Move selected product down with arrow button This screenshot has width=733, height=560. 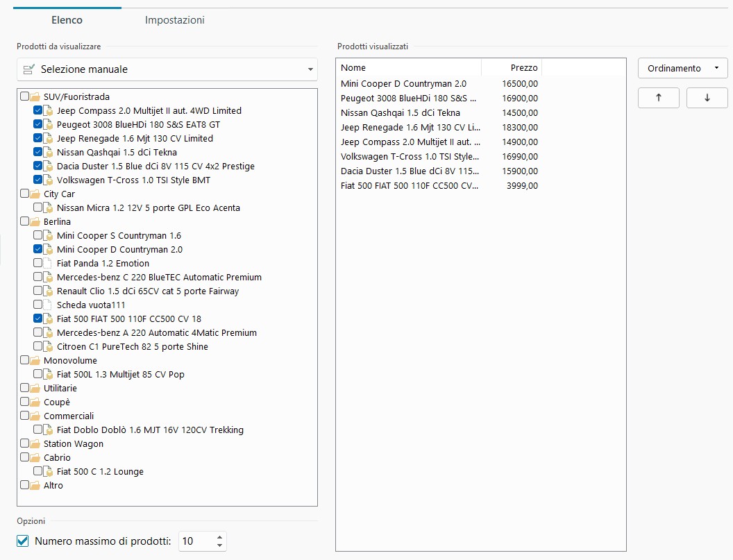707,98
